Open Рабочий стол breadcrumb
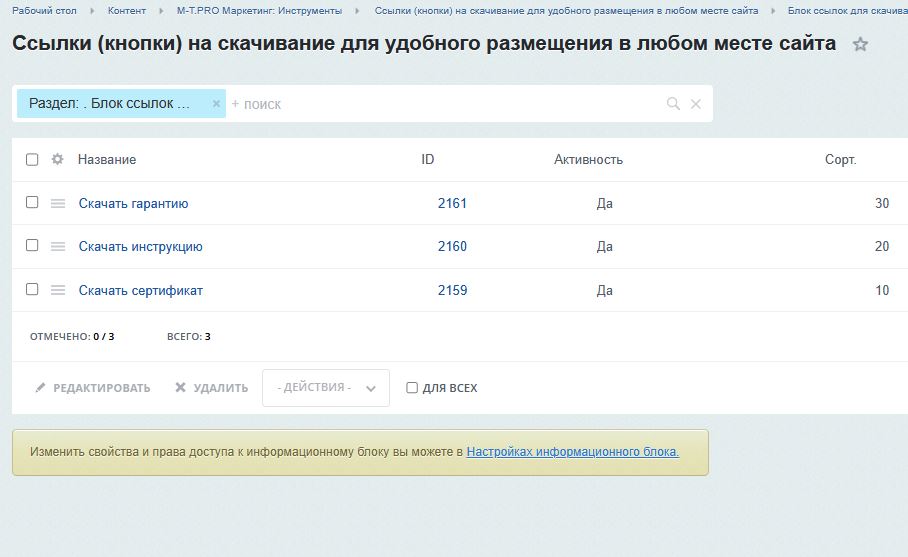Viewport: 908px width, 557px height. [44, 10]
